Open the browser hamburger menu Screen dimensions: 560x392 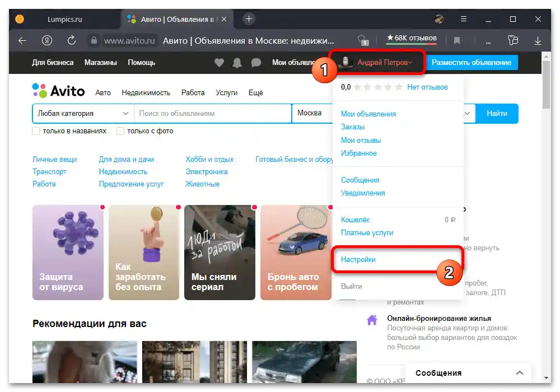click(x=464, y=19)
